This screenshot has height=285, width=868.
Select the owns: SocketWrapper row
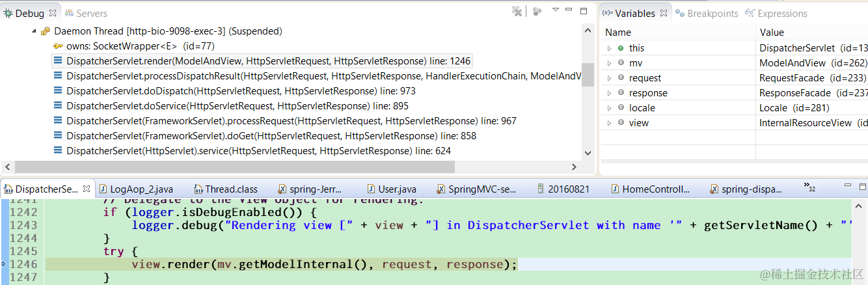click(x=133, y=46)
